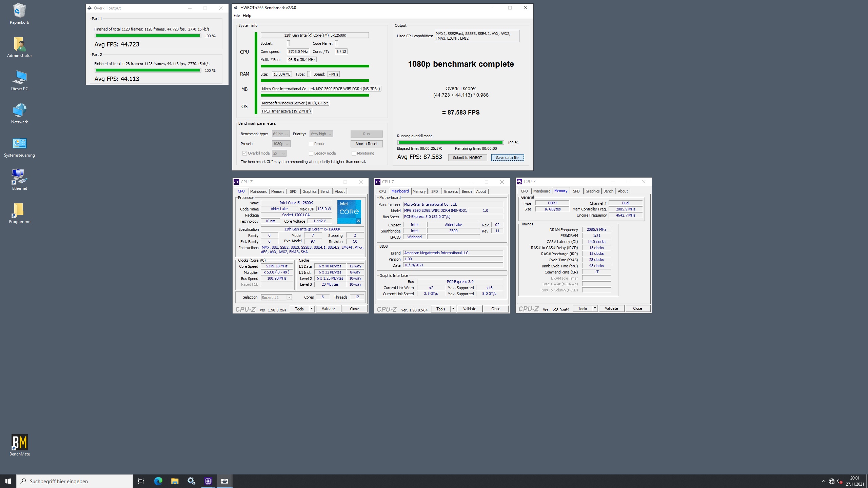Click Save data file button
Viewport: 868px width, 488px height.
point(507,158)
